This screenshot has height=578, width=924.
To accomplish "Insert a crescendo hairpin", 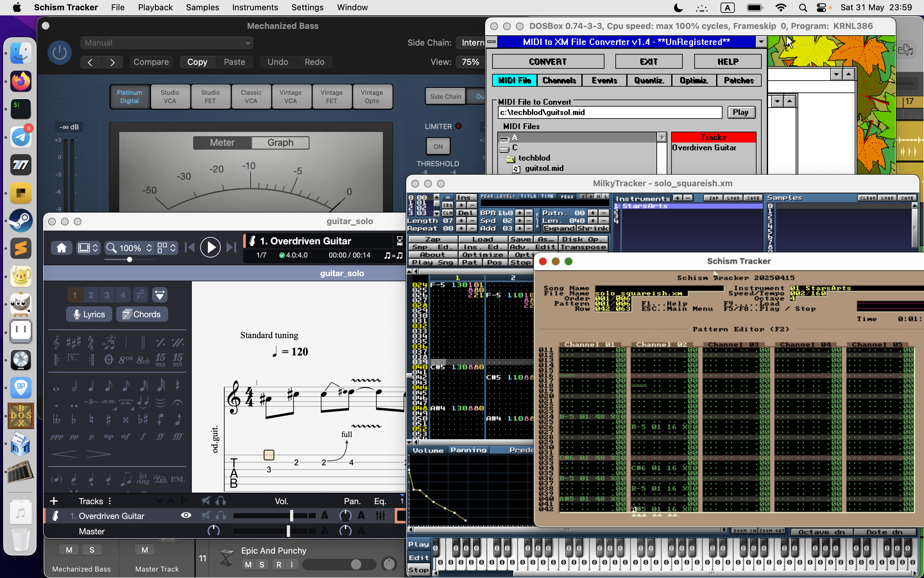I will [64, 454].
